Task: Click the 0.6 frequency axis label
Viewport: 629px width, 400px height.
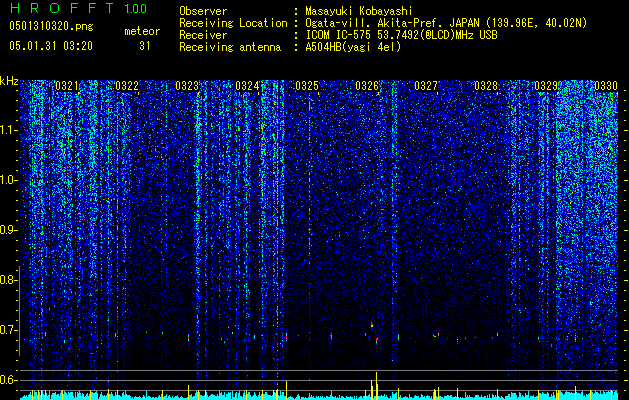Action: click(x=7, y=380)
